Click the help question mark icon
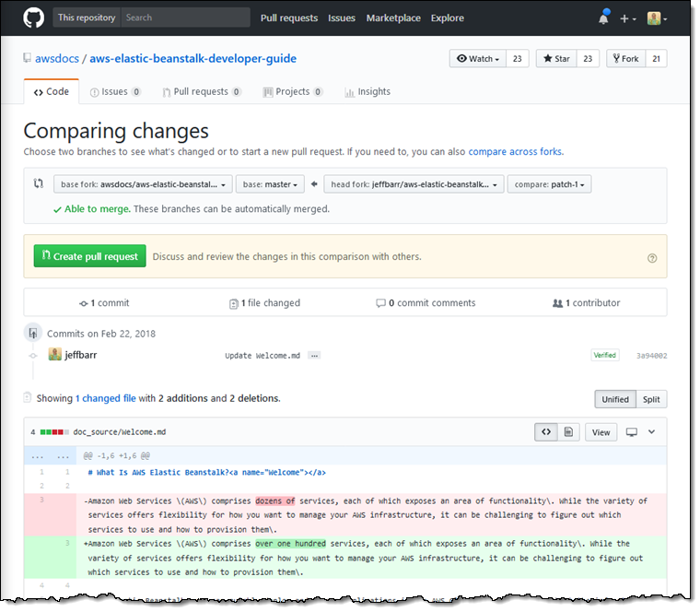Screen dimensions: 700x612 tap(652, 259)
